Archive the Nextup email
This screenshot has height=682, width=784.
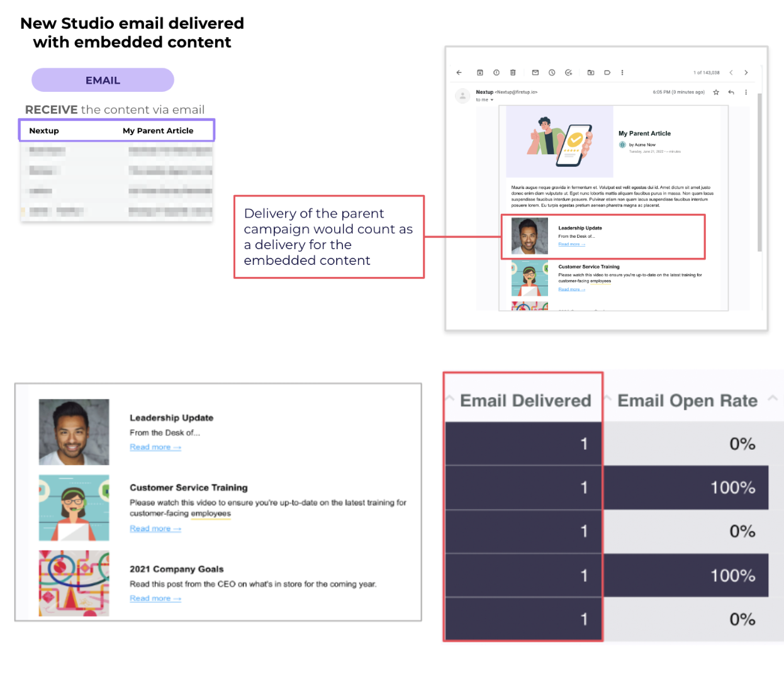click(480, 72)
